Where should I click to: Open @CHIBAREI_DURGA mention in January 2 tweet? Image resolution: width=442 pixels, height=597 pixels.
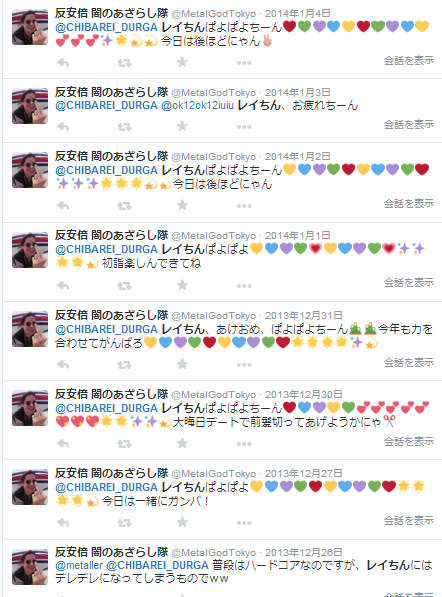click(106, 170)
